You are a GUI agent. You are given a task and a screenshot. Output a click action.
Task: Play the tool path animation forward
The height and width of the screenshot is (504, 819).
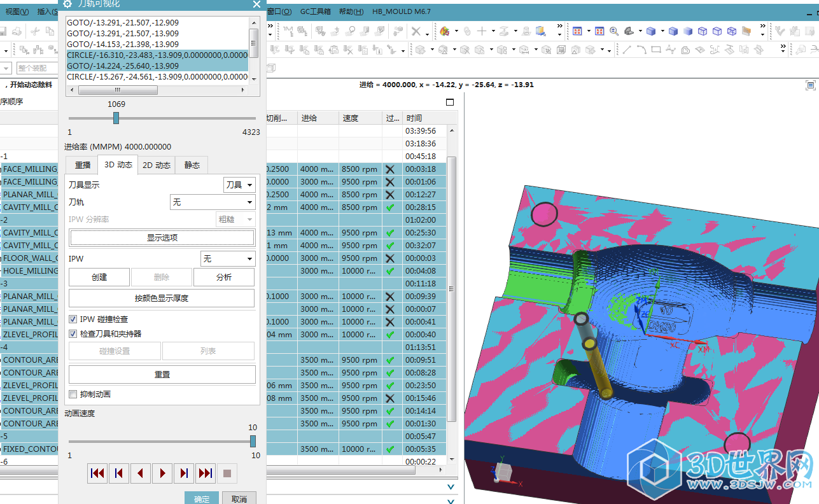tap(162, 473)
